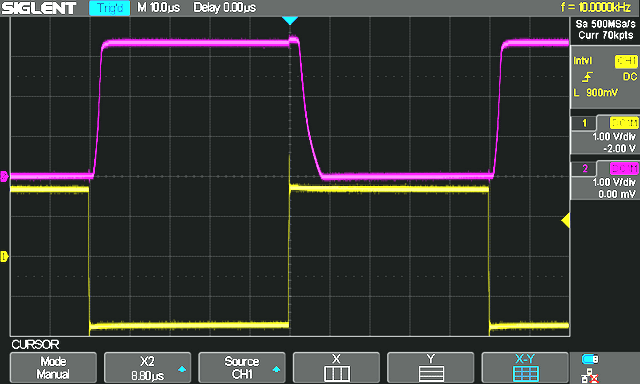The image size is (640, 384).
Task: Click channel 1 offset -2.00 V value
Action: [619, 149]
